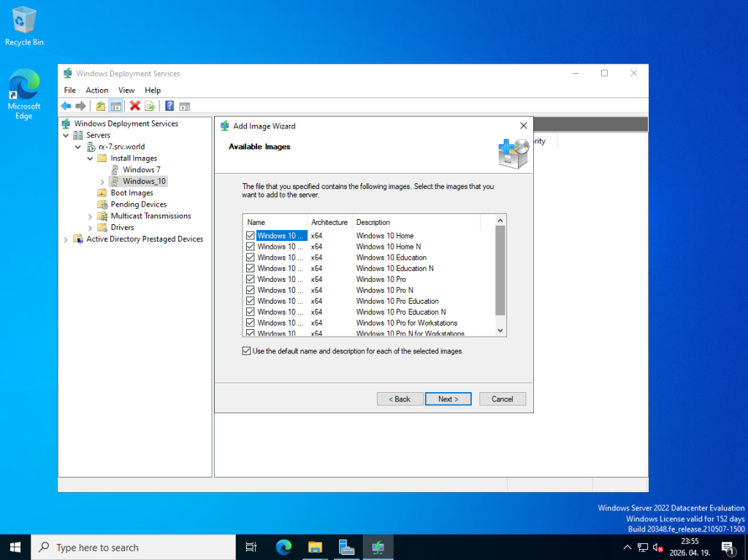
Task: Toggle 'Use the default name and description' checkbox
Action: (246, 351)
